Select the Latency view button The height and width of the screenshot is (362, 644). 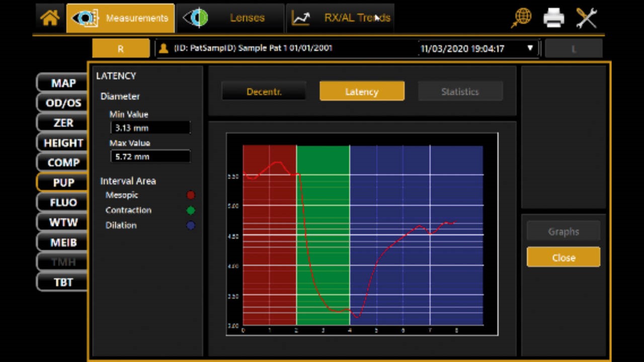pos(362,92)
